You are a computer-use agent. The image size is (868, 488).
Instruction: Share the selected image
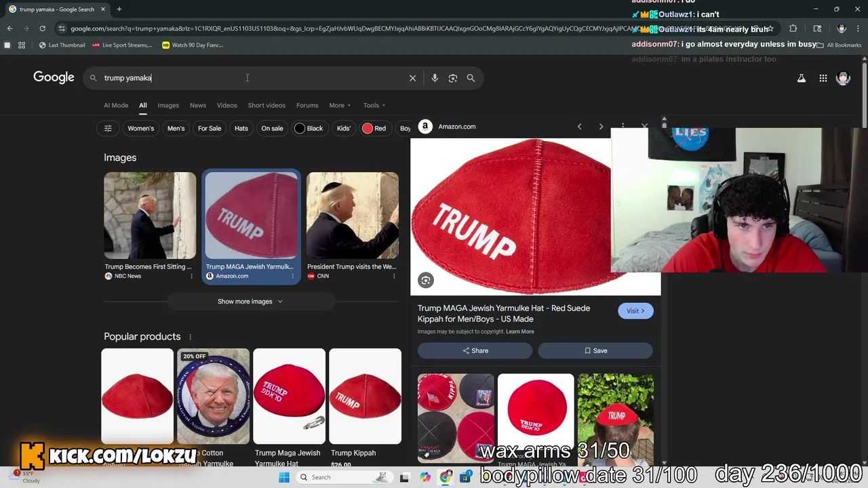point(475,350)
